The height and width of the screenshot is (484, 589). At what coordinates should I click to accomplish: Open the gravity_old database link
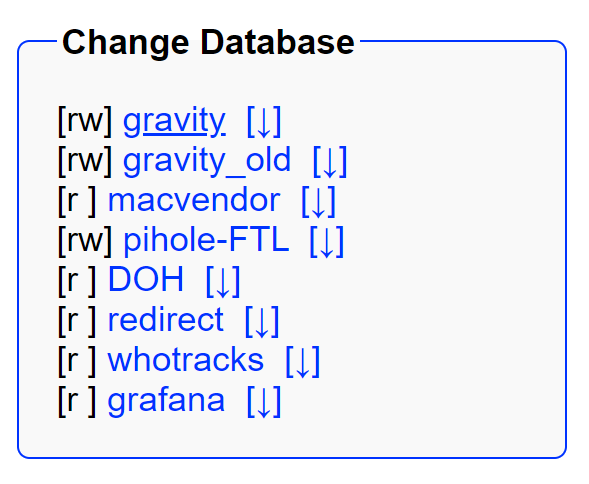pyautogui.click(x=207, y=161)
